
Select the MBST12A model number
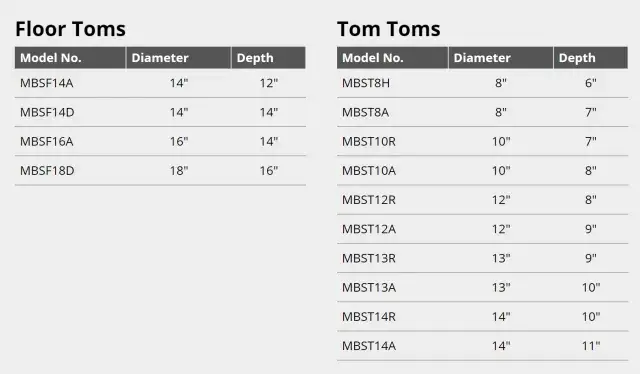[369, 229]
